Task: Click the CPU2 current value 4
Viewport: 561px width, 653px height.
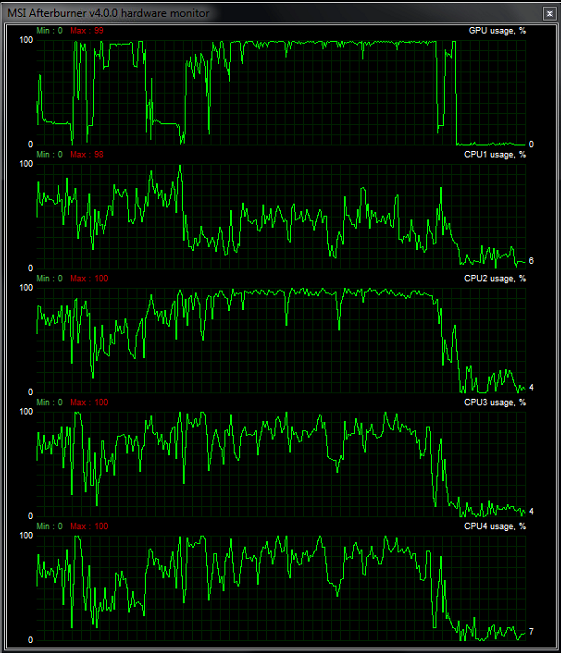Action: click(x=531, y=388)
